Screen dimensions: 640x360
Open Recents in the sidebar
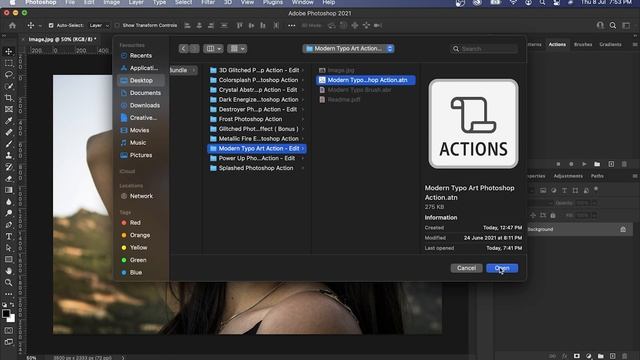pos(141,56)
